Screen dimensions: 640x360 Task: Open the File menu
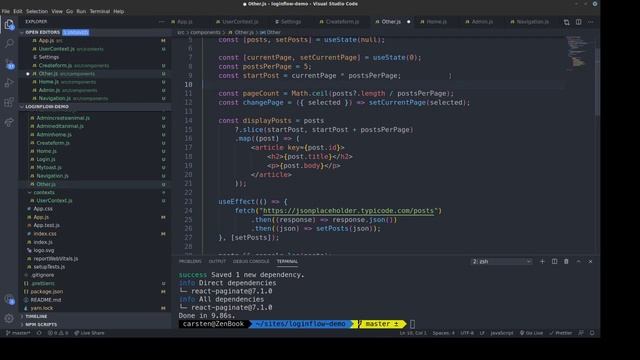[6, 11]
